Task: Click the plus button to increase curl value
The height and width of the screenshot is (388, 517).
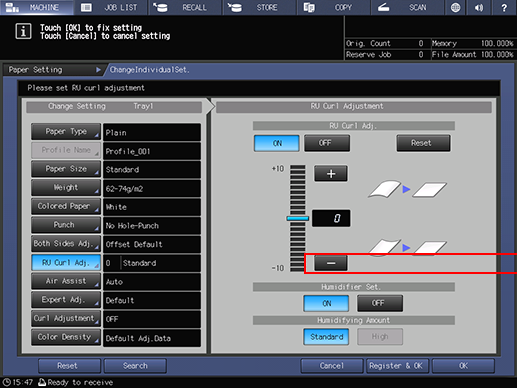Action: 331,174
